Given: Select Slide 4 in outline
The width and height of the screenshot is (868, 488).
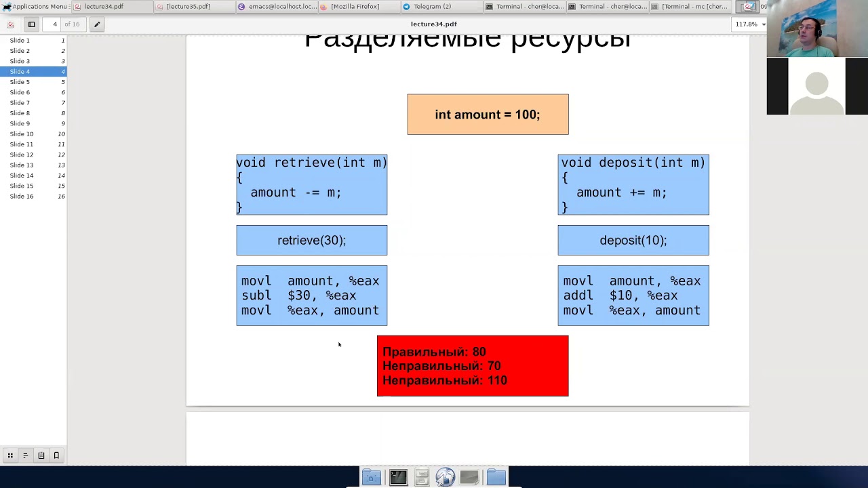Looking at the screenshot, I should [x=33, y=72].
